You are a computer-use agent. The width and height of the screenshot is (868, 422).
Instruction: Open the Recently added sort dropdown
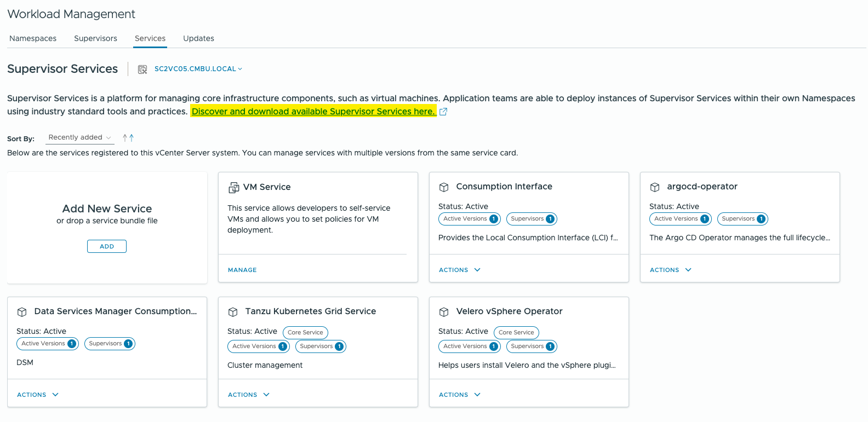pyautogui.click(x=80, y=137)
